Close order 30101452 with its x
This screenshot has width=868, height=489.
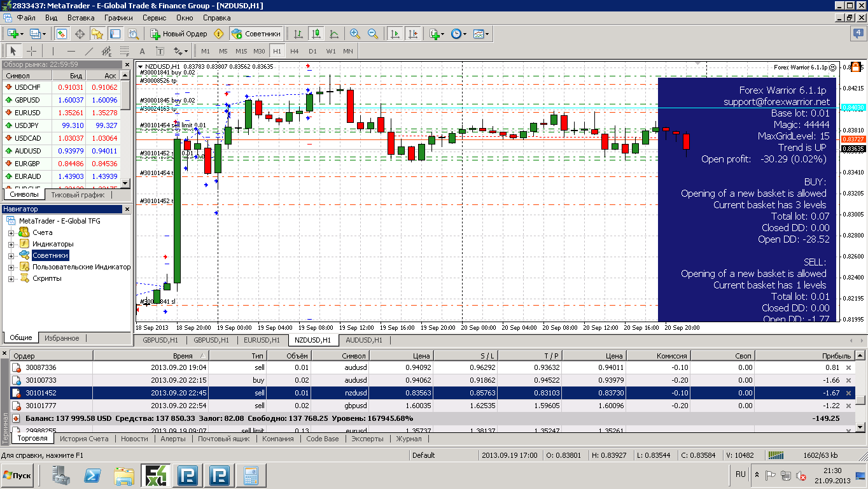click(848, 393)
